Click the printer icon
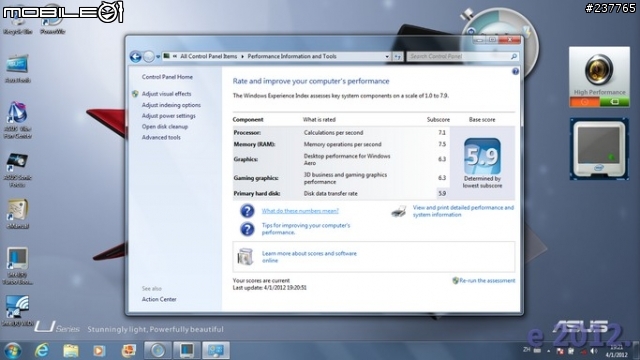This screenshot has height=360, width=640. (398, 211)
